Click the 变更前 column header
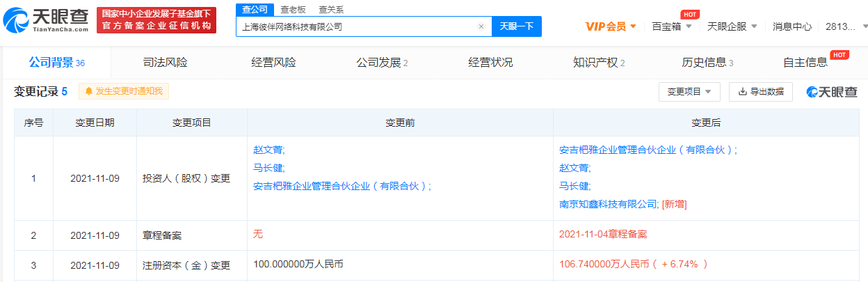Viewport: 868px width, 282px height. (x=400, y=123)
